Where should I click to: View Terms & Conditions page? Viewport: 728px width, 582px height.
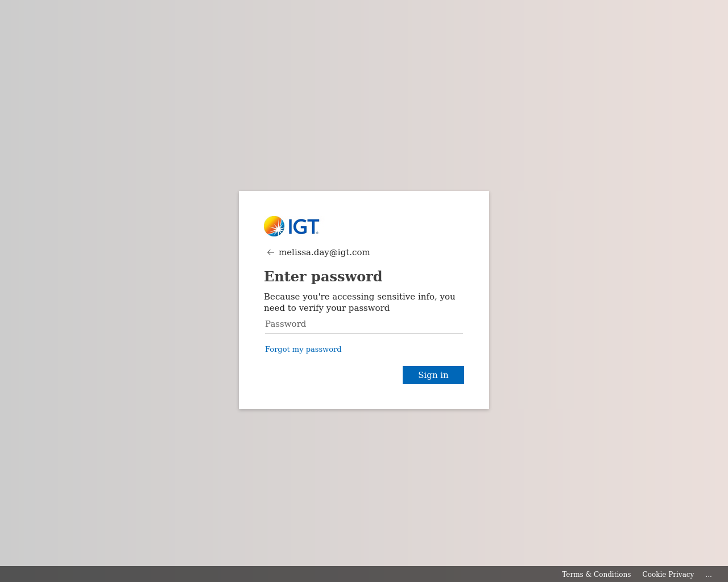click(596, 574)
